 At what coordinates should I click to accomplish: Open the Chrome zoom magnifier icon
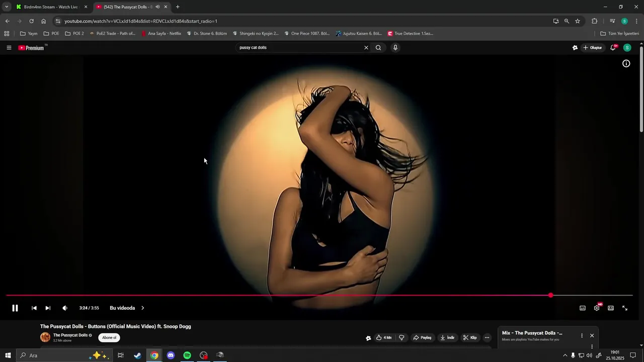coord(567,21)
